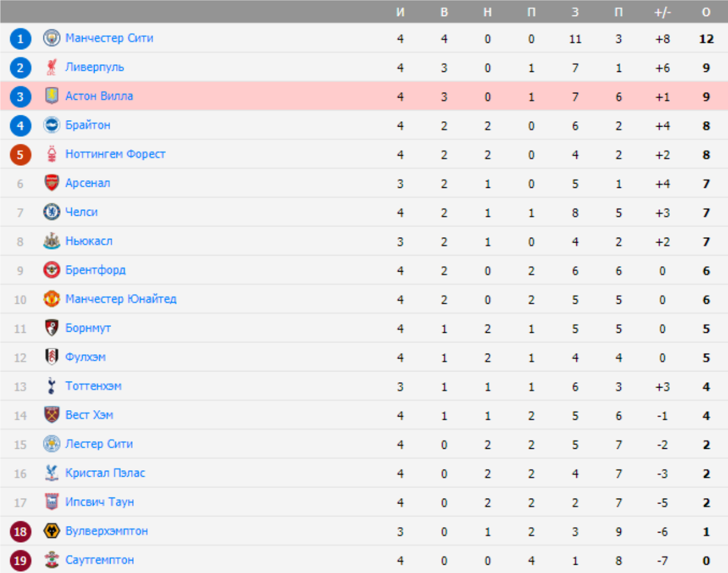Click the Manchester United crest icon
The height and width of the screenshot is (573, 728).
tap(52, 299)
